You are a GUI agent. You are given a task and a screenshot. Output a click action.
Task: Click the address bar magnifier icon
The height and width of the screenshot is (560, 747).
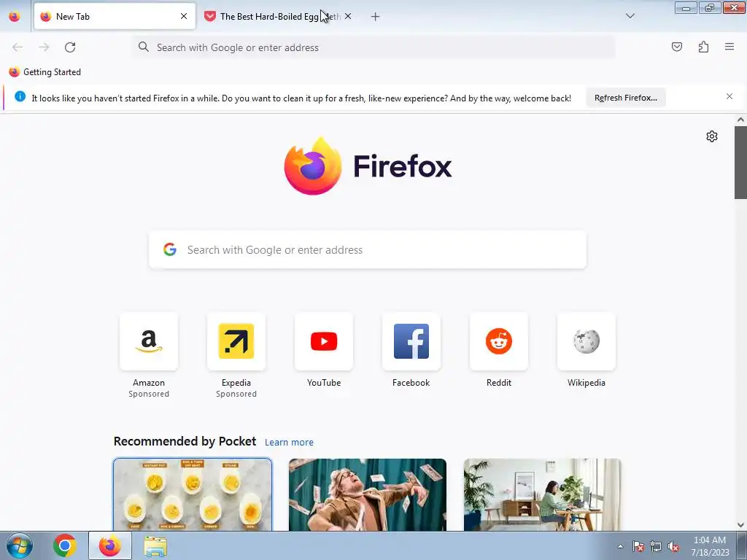[144, 47]
